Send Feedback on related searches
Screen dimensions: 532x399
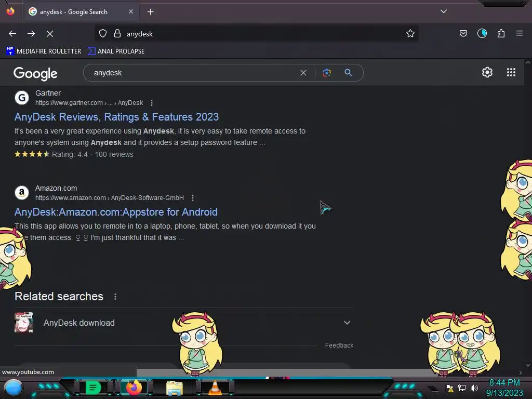click(339, 345)
